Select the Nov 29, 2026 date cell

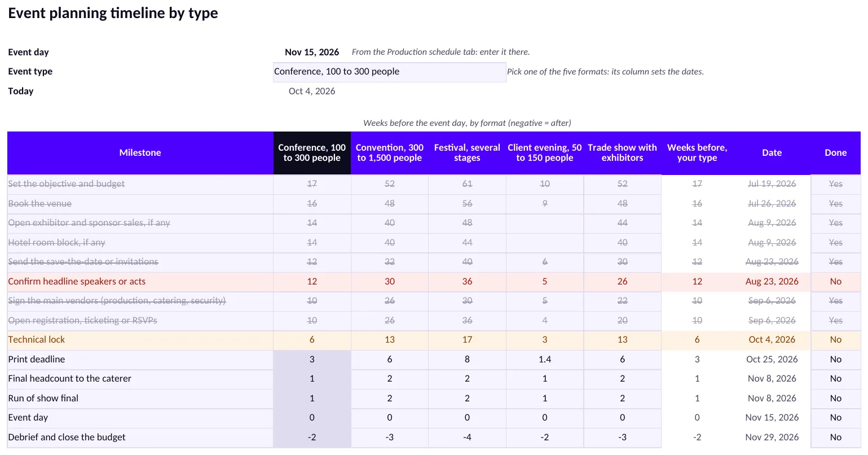coord(772,438)
